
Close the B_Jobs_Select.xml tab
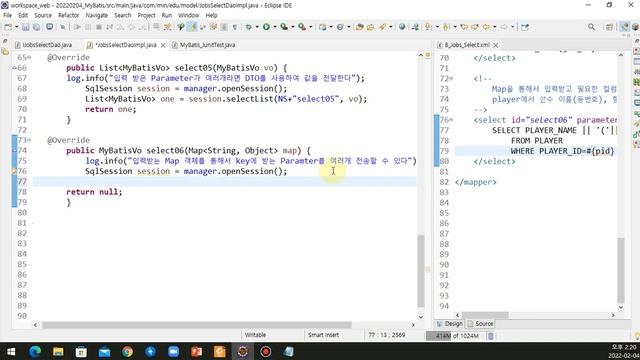tap(496, 45)
